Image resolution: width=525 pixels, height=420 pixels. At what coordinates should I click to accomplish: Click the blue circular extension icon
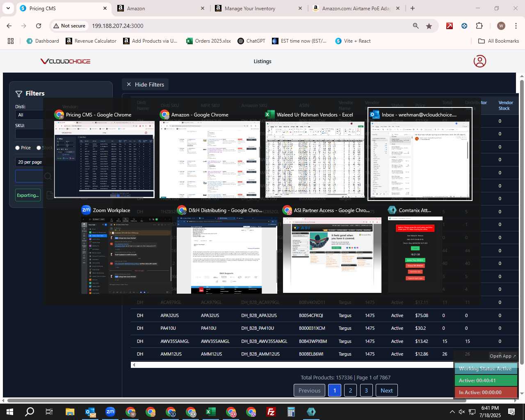pyautogui.click(x=464, y=26)
